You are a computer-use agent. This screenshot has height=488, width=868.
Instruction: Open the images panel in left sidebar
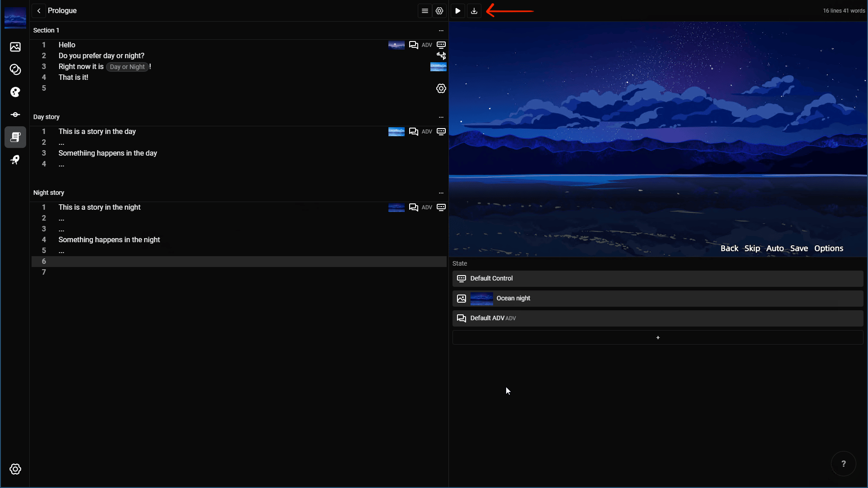pyautogui.click(x=15, y=47)
